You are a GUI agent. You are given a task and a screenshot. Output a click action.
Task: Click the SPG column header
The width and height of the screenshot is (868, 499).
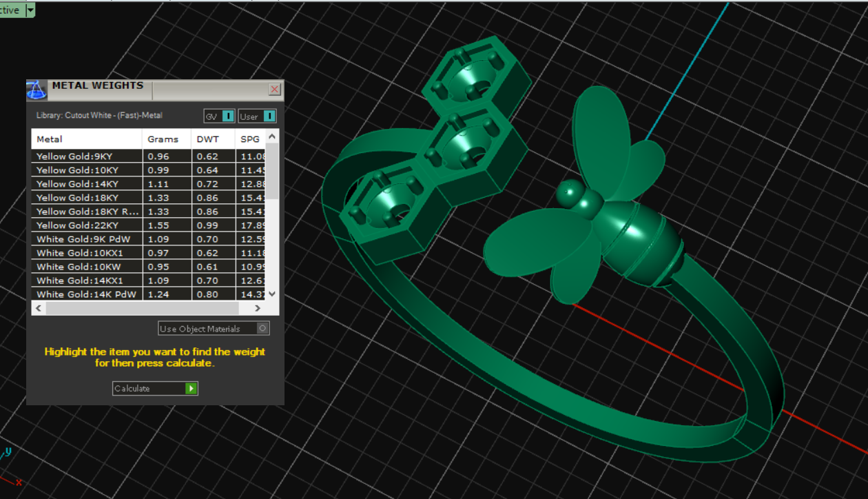(250, 139)
